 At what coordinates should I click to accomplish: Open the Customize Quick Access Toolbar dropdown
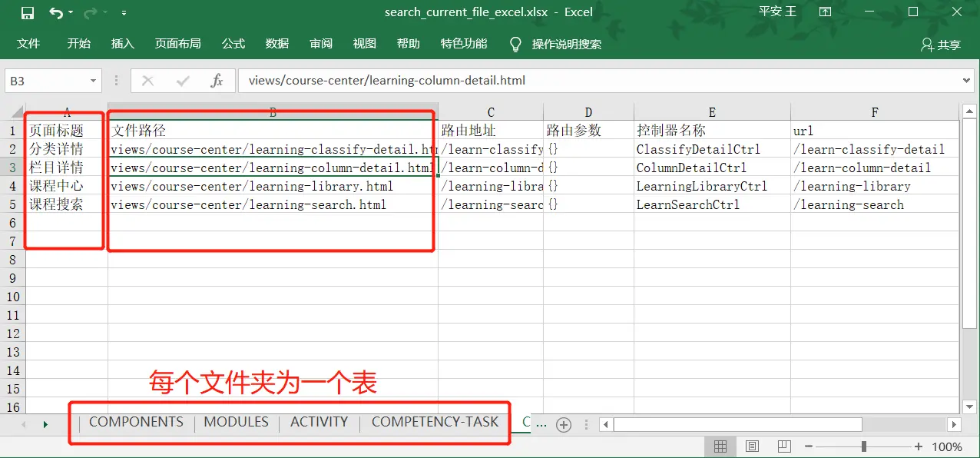[x=124, y=13]
